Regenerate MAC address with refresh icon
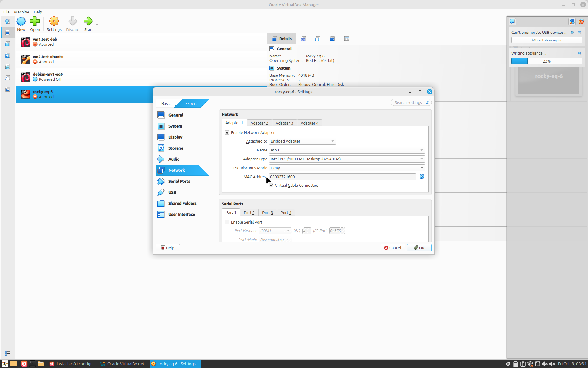Viewport: 588px width, 368px height. (x=422, y=177)
